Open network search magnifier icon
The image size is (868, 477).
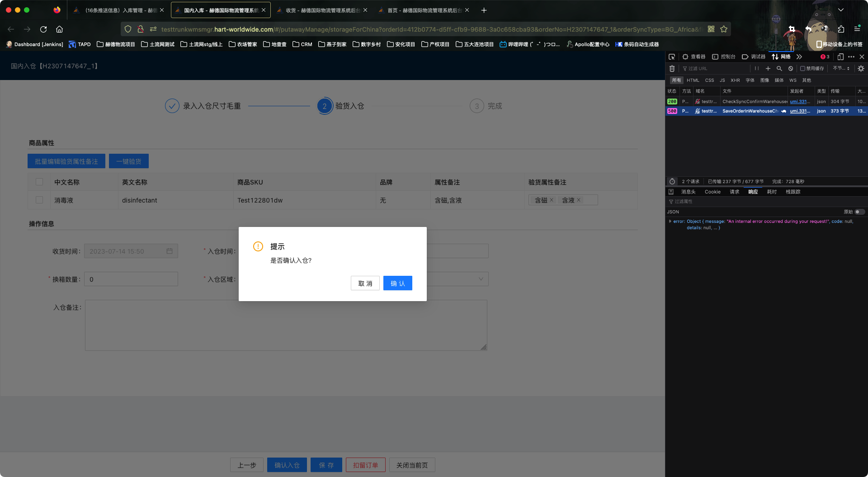coord(779,68)
